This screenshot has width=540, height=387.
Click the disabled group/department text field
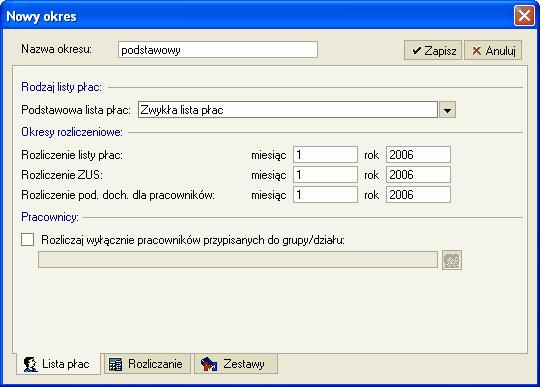[238, 260]
